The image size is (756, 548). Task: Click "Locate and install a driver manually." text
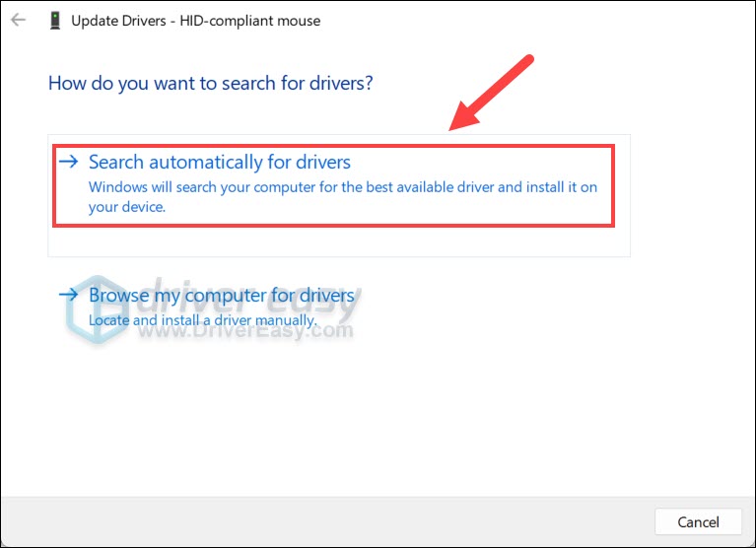tap(202, 320)
